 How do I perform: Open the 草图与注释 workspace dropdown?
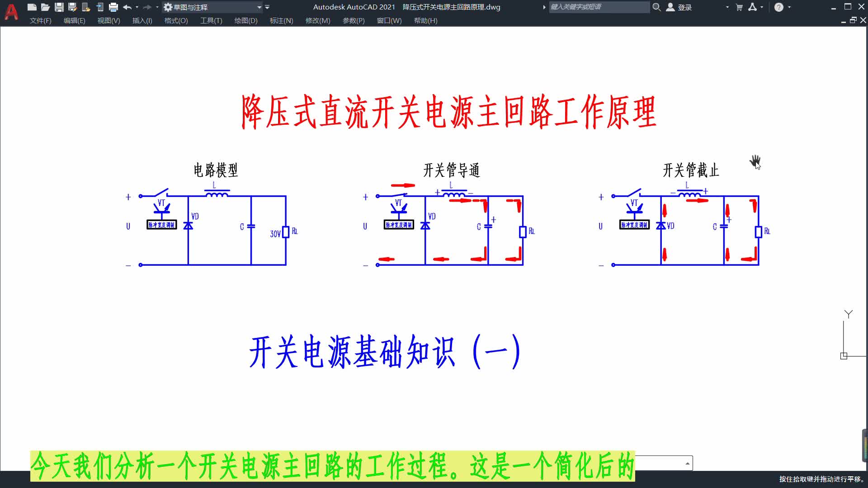coord(212,7)
